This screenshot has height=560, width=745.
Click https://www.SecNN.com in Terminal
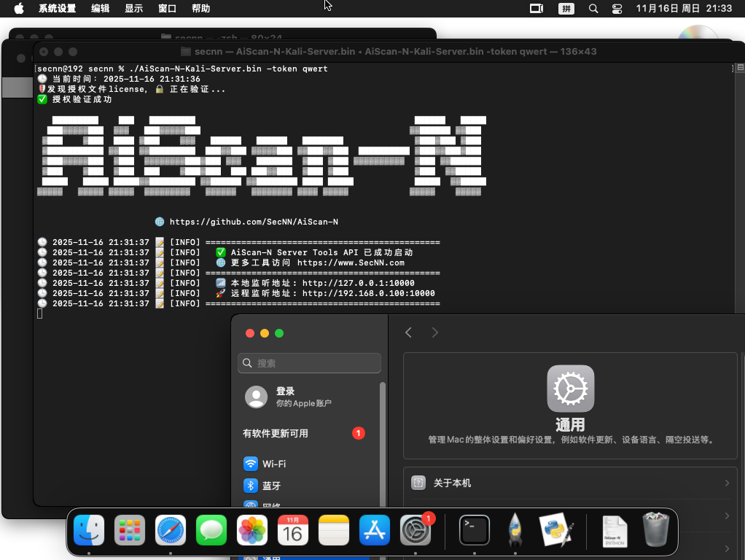click(351, 263)
